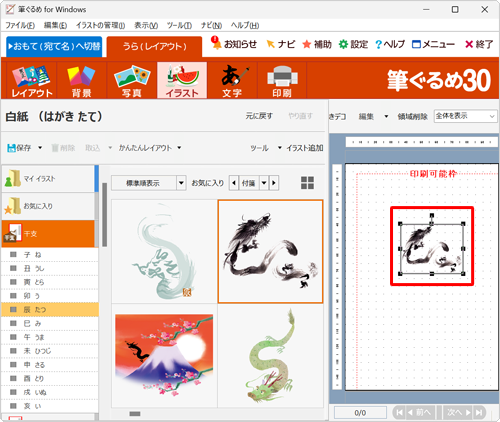Screen dimensions: 500x422
Task: Open the 文字 text tool
Action: 232,80
